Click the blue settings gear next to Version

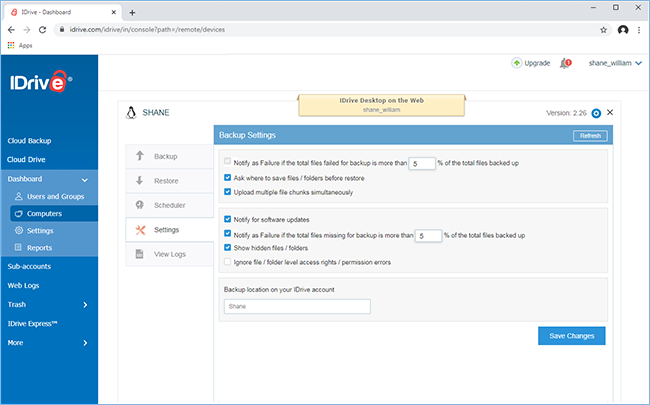point(596,113)
